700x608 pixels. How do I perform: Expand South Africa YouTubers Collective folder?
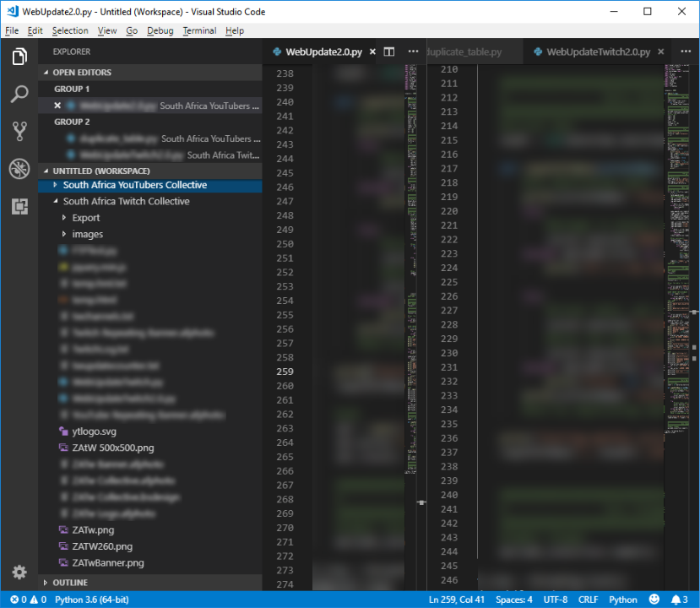[150, 185]
